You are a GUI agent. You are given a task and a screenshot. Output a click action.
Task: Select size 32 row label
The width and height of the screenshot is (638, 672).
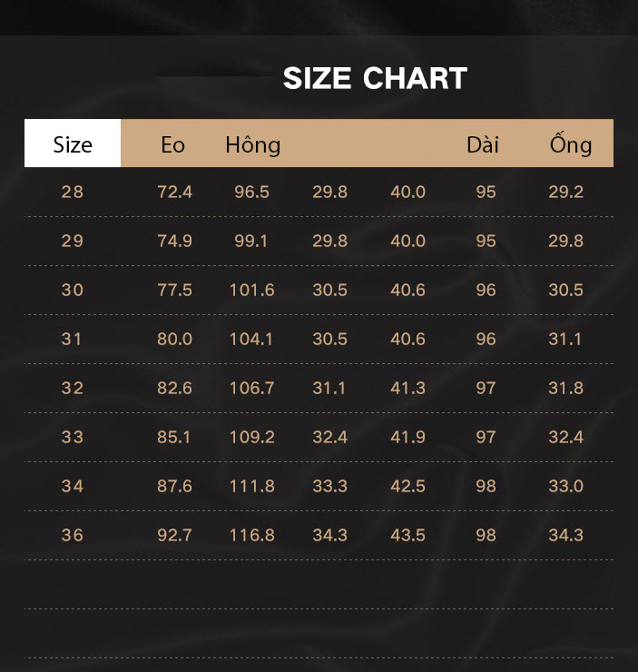click(x=73, y=389)
